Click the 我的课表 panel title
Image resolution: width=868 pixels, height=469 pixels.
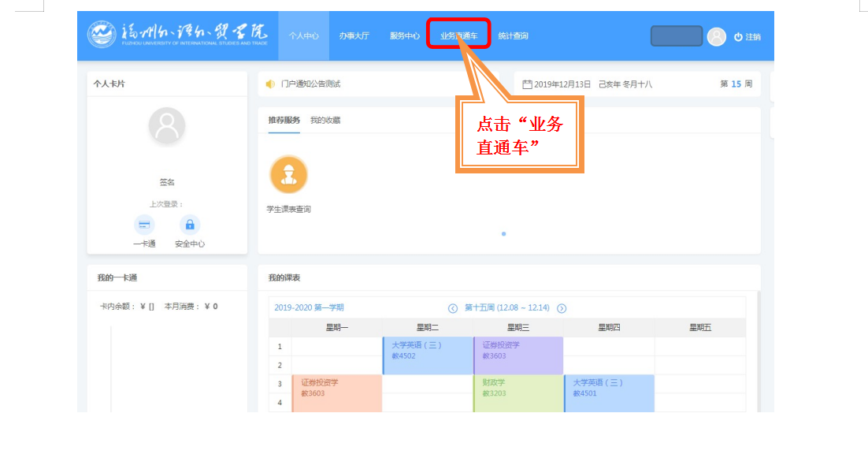pos(284,277)
